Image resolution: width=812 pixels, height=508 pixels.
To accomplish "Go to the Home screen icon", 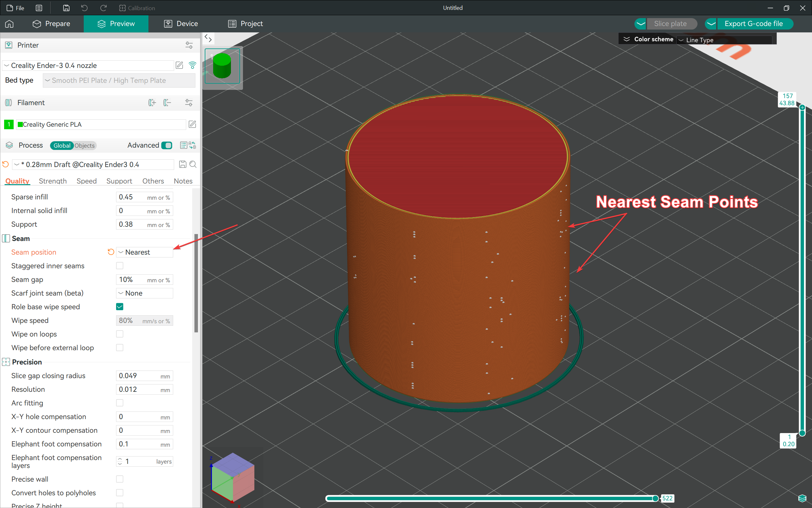I will click(x=10, y=23).
